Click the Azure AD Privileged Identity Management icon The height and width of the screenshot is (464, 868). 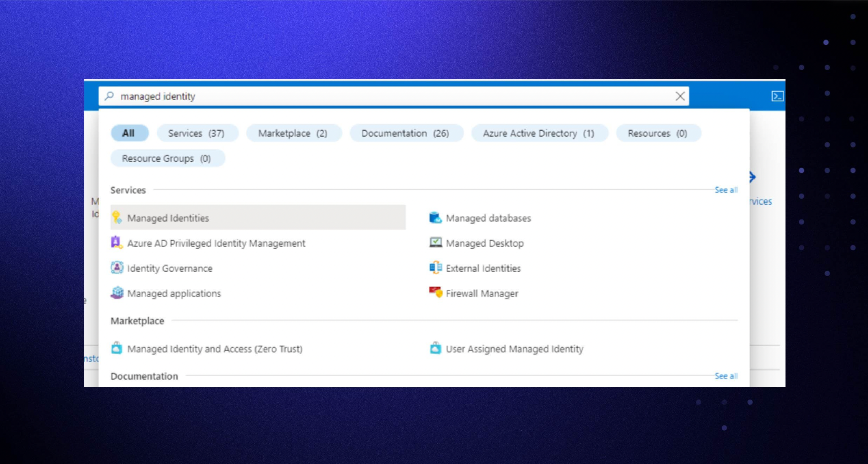(x=117, y=242)
